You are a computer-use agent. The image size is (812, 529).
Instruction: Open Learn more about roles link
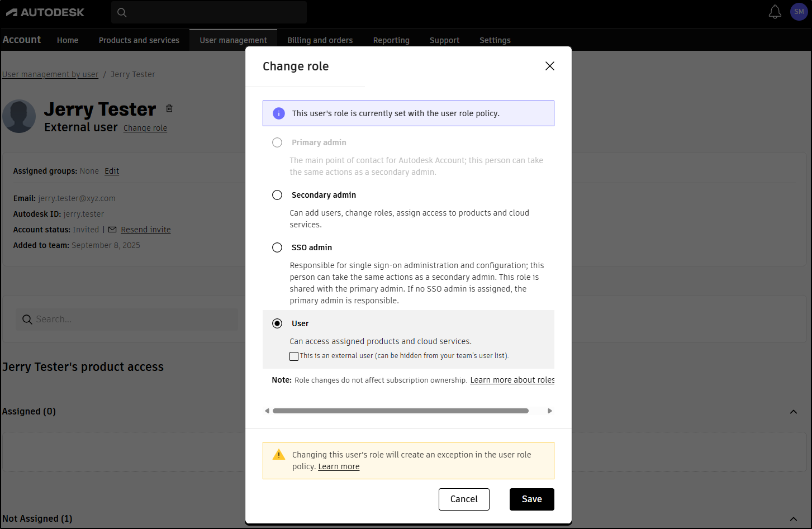click(512, 380)
